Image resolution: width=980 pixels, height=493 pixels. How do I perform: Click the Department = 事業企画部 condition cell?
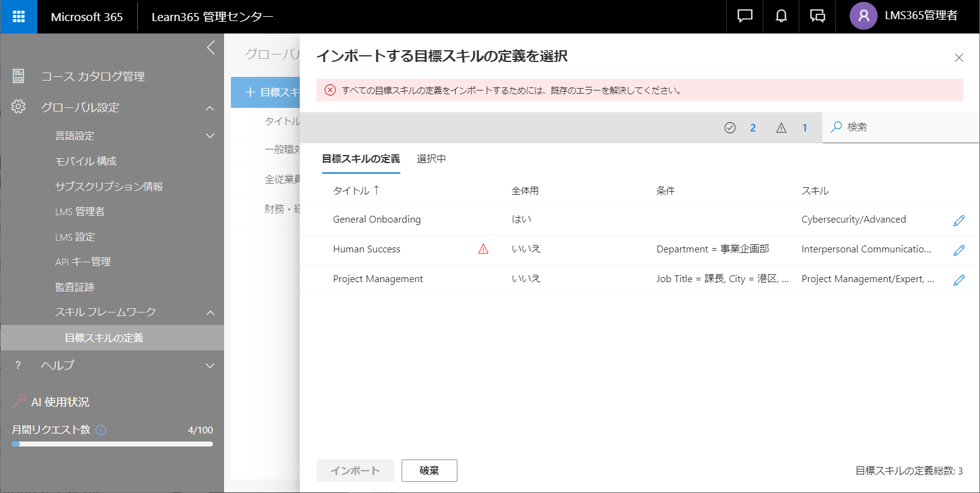point(713,249)
